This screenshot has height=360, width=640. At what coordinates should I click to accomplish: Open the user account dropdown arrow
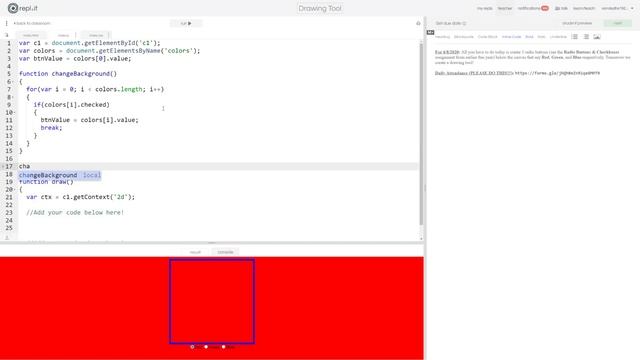coord(632,9)
